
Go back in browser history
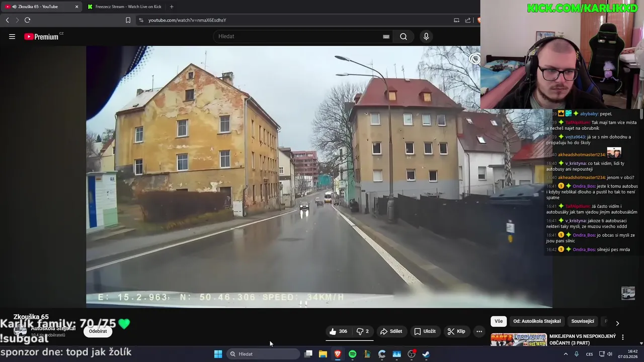click(x=7, y=20)
